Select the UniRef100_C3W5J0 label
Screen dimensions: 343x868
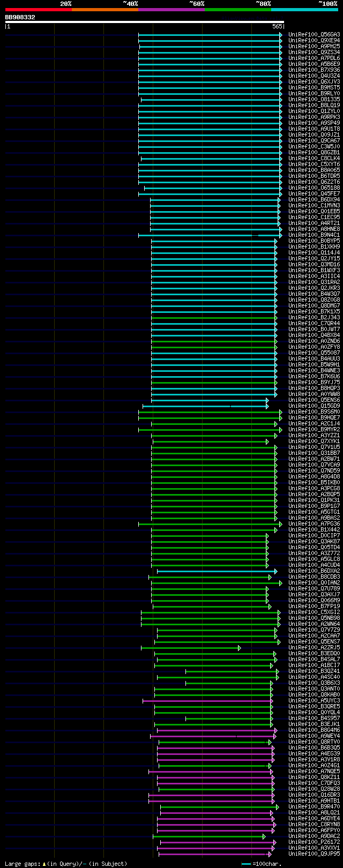pos(314,146)
